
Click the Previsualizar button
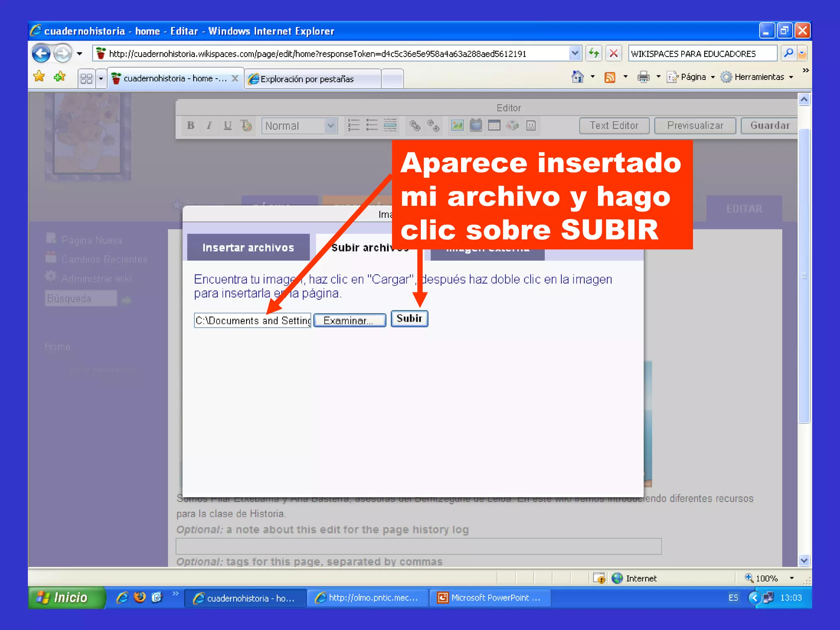click(695, 126)
